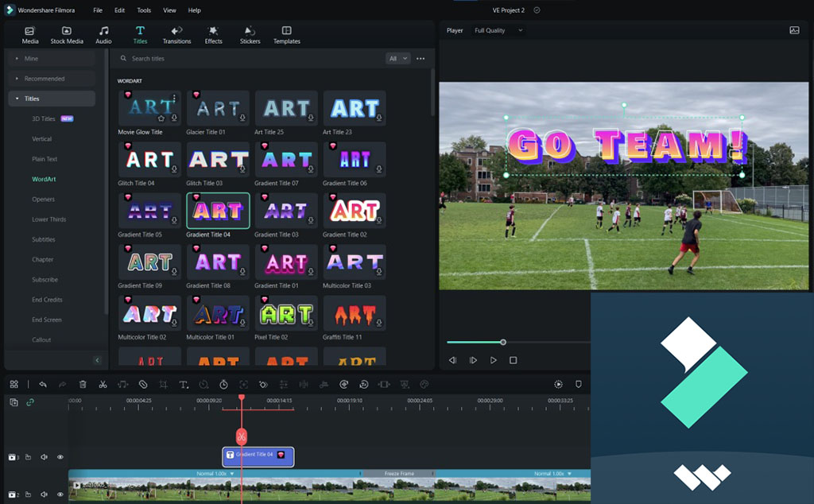Select the Gradient Title 04 clip on timeline
Screen dimensions: 814x504
click(x=258, y=457)
